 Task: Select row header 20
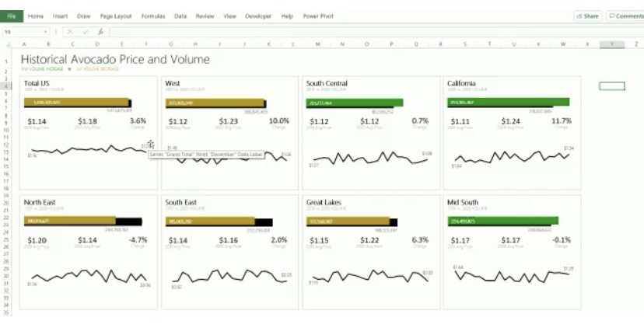(x=6, y=203)
